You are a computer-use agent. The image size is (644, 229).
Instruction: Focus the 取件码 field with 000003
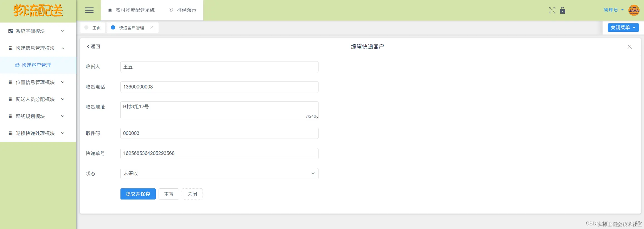219,133
